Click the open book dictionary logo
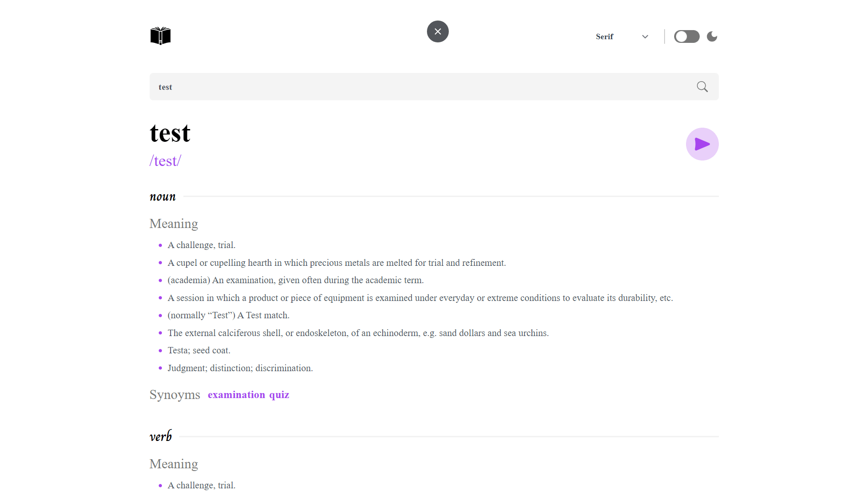Viewport: 868px width, 492px height. 161,36
